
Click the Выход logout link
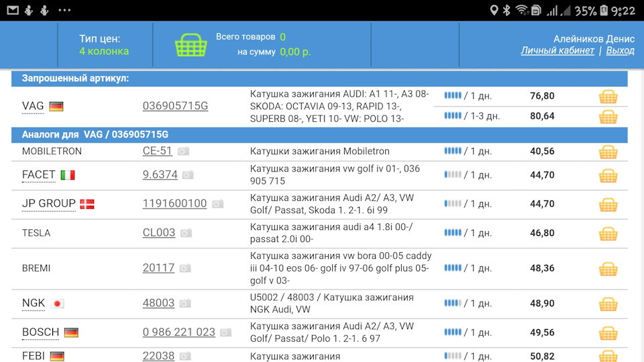tap(620, 50)
